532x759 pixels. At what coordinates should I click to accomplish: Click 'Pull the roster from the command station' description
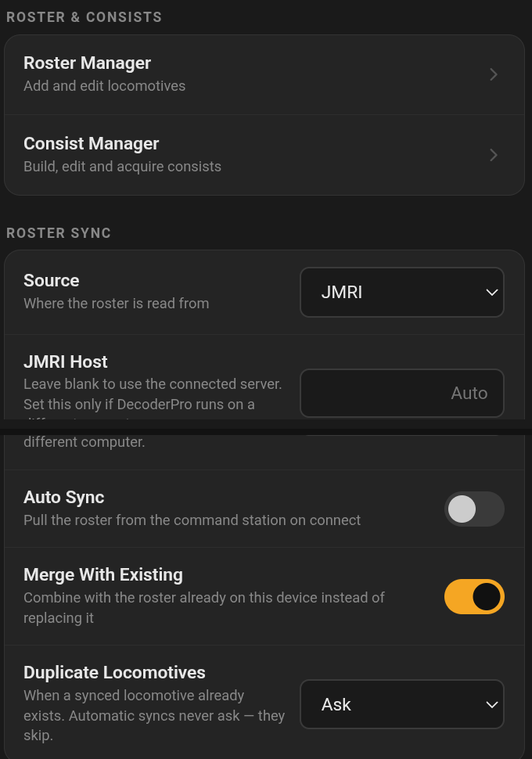click(192, 520)
